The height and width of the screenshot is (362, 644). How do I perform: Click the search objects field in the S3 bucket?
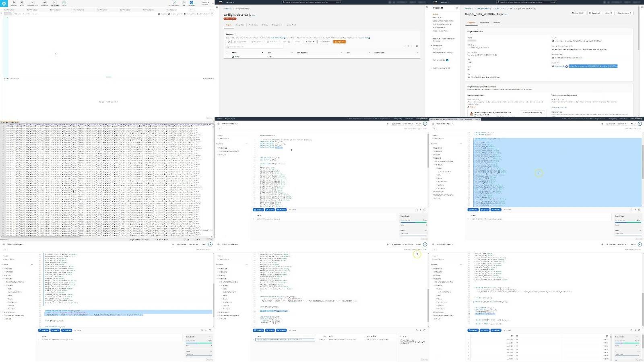[x=255, y=47]
